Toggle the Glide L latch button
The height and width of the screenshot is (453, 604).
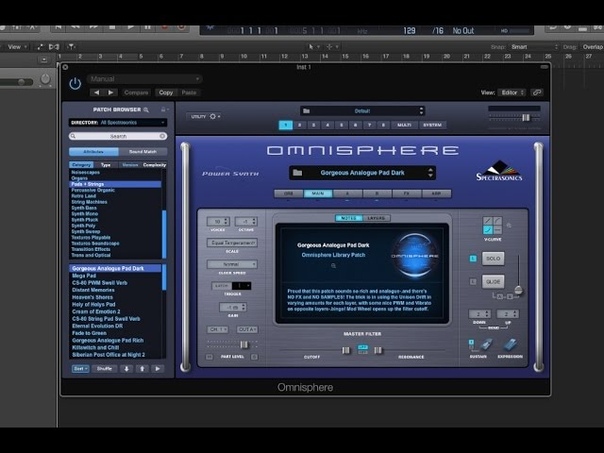point(473,282)
